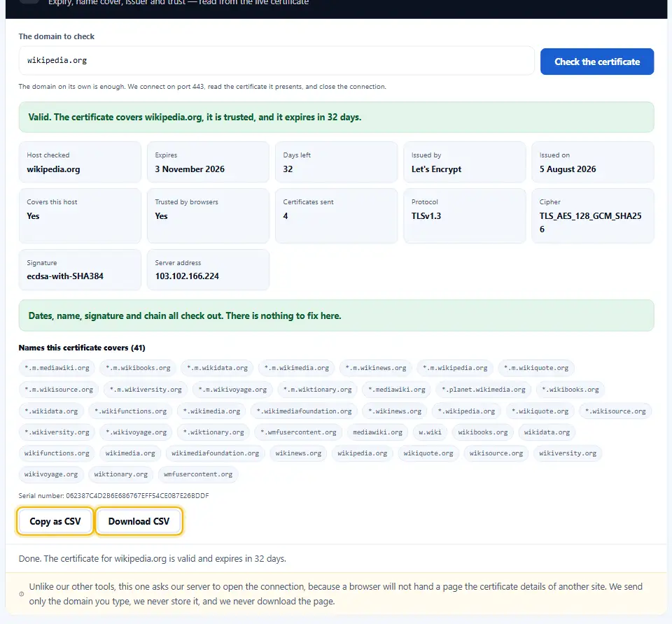Screen dimensions: 672x624
Task: Select the wiktionary.org chip without wildcard
Action: (x=121, y=474)
